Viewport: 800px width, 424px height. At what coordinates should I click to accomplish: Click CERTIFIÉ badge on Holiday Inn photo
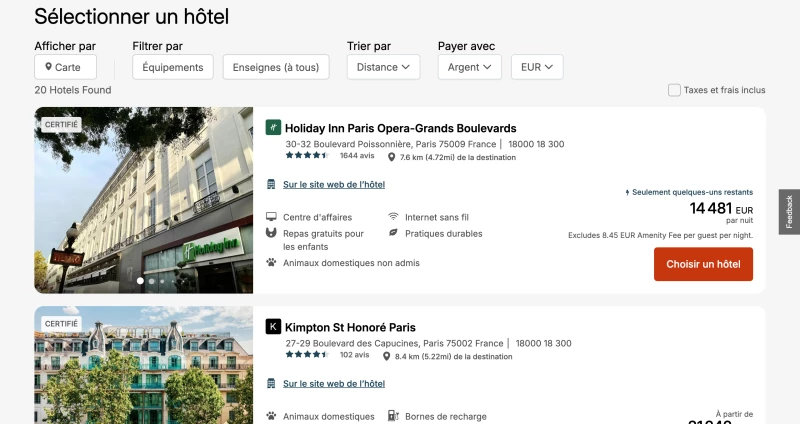pyautogui.click(x=61, y=124)
